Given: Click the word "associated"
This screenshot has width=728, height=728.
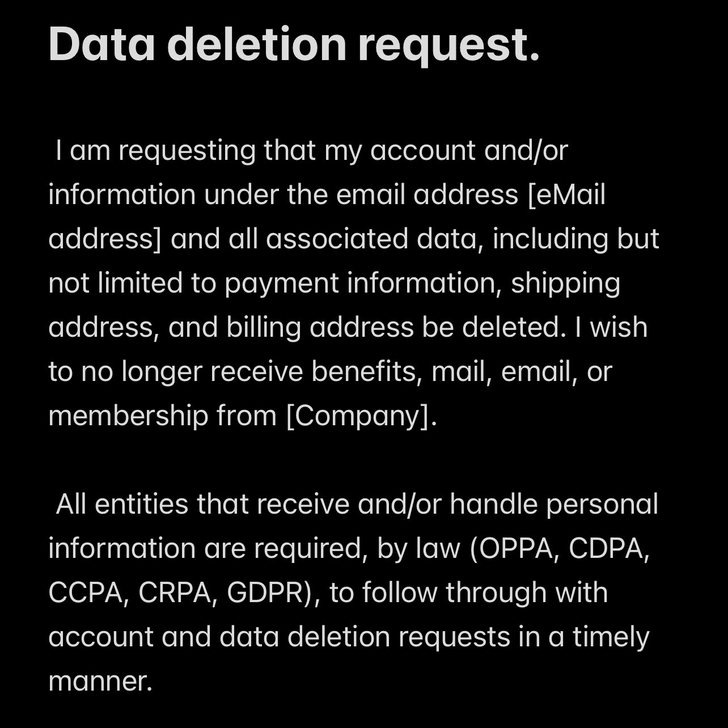Looking at the screenshot, I should 337,239.
